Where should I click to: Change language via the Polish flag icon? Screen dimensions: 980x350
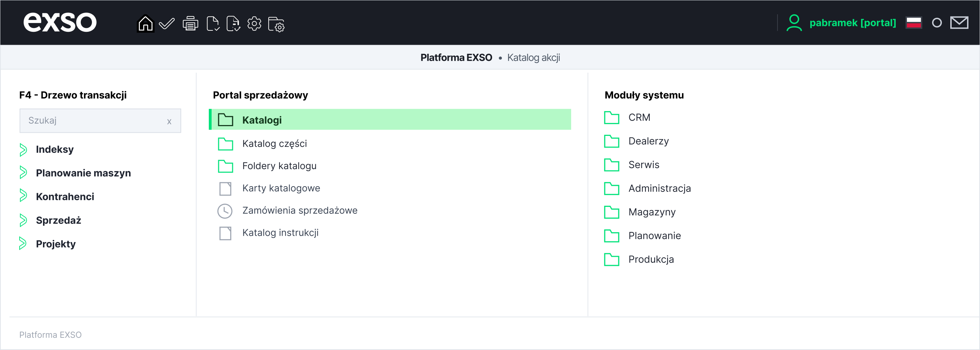tap(914, 23)
